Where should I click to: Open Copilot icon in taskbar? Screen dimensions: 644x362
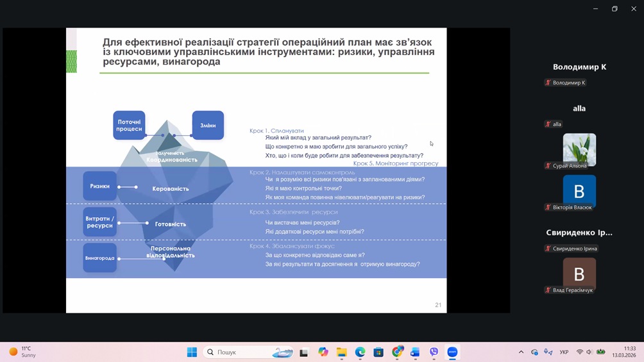[323, 352]
